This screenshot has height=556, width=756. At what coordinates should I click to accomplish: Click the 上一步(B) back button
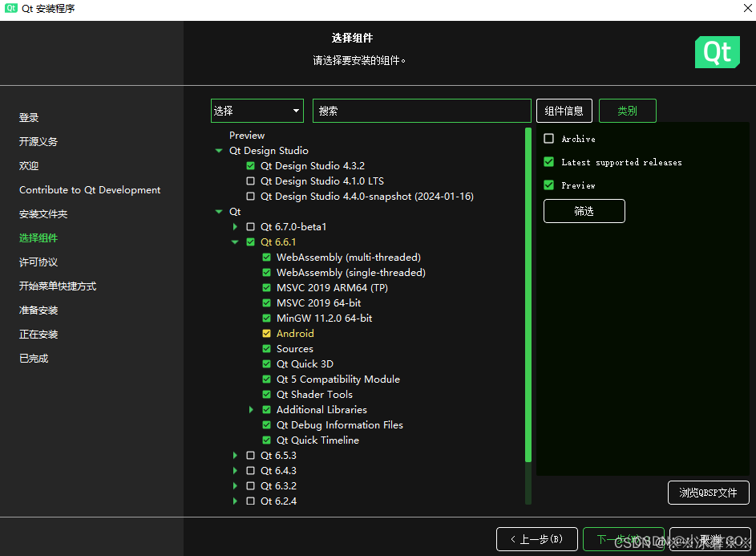536,540
